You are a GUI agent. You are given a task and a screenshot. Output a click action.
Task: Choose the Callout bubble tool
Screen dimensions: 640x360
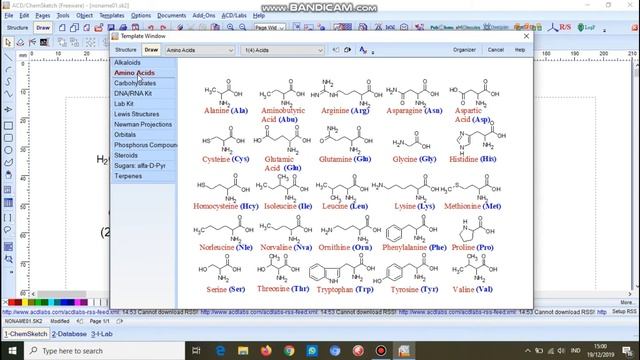(x=8, y=230)
